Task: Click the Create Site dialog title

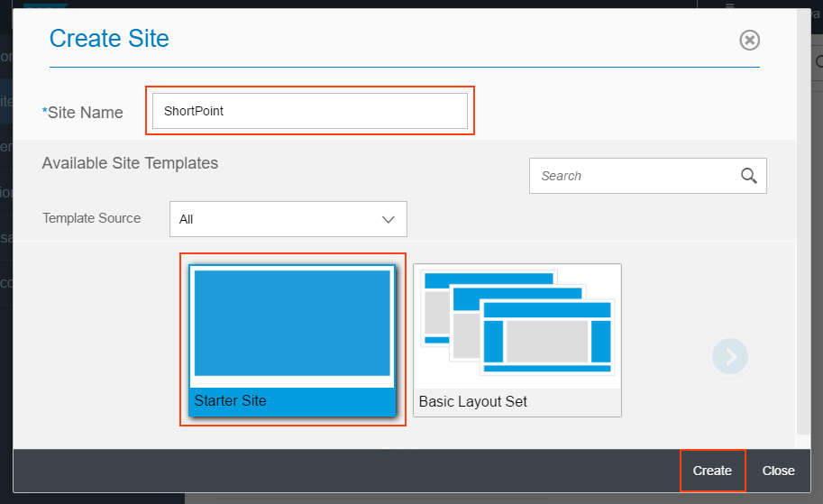Action: pos(109,39)
